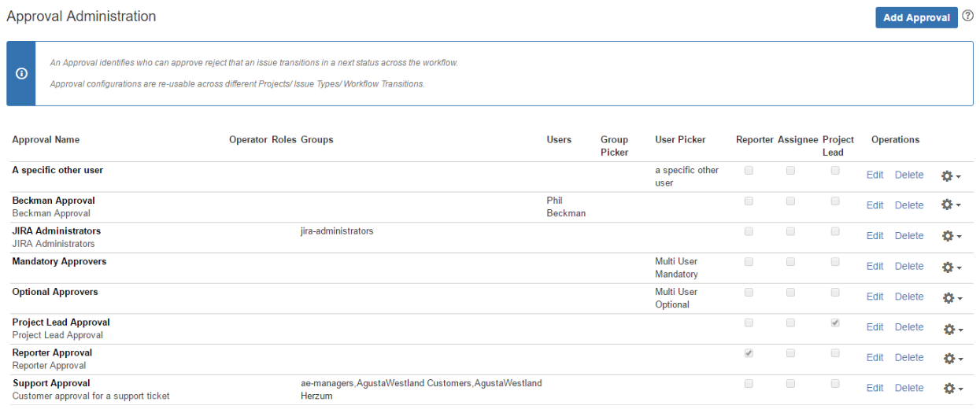980x413 pixels.
Task: Open actions dropdown arrow for Support Approval
Action: [x=959, y=389]
